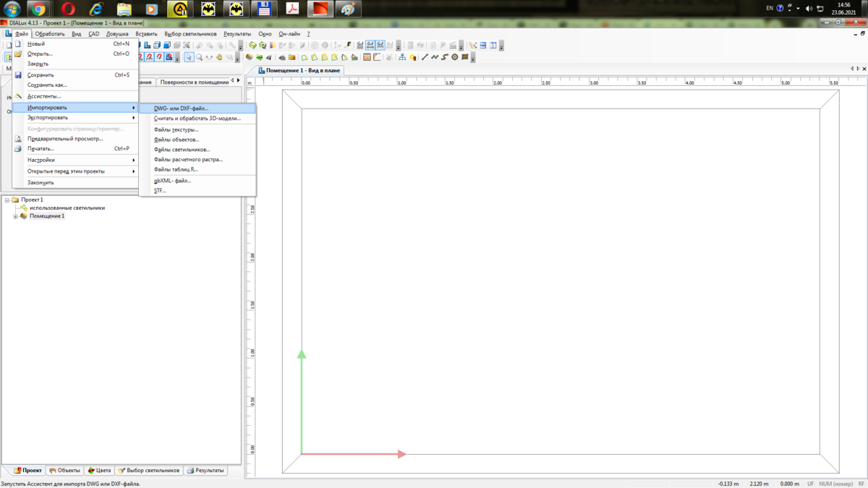Choose DWG- или DXF-файл import option
Viewport: 868px width, 488px height.
pyautogui.click(x=197, y=108)
